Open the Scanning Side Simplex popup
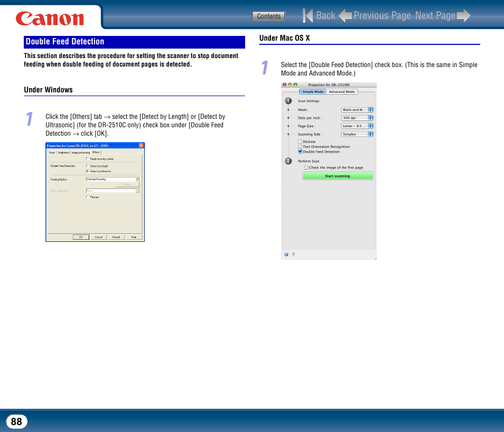Viewport: 504px width, 432px height. 357,134
